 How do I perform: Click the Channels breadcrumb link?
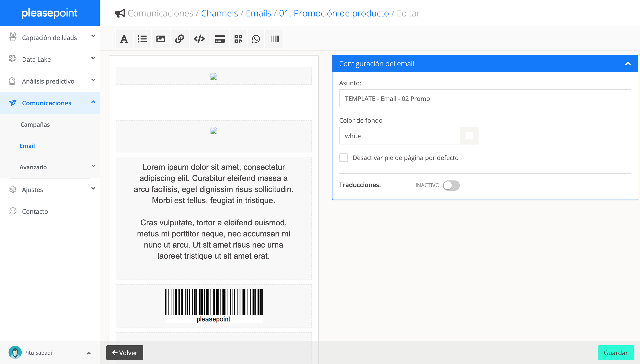tap(219, 13)
